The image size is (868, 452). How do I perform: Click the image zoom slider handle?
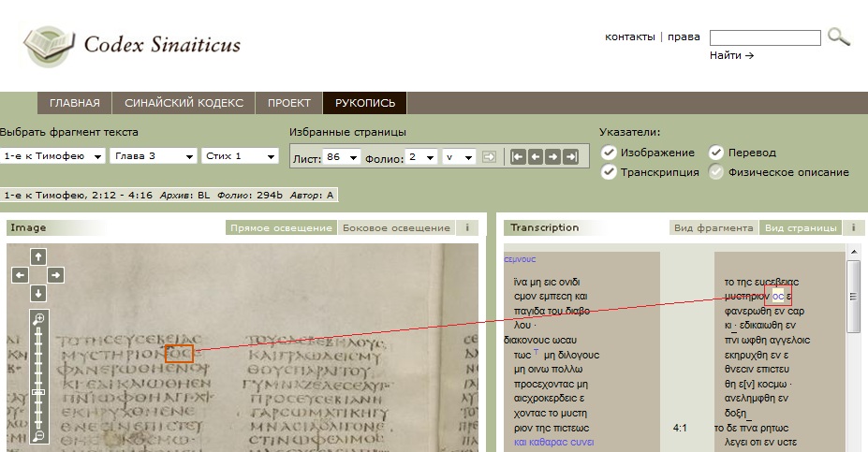click(x=38, y=392)
